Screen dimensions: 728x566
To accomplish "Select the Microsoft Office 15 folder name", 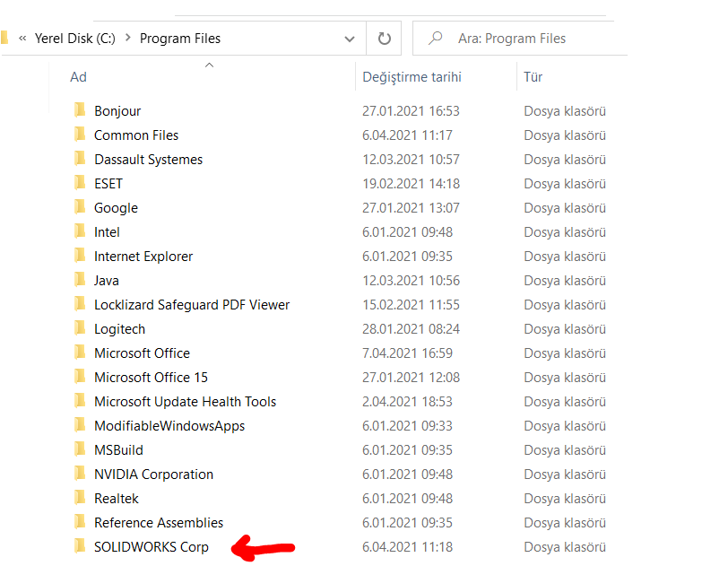I will coord(151,377).
